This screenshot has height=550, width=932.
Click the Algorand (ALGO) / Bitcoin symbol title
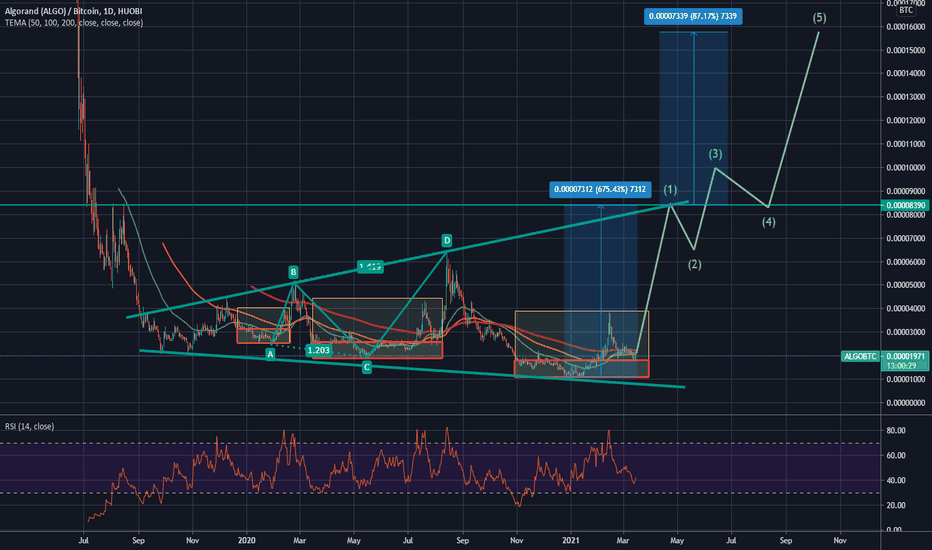tap(74, 11)
